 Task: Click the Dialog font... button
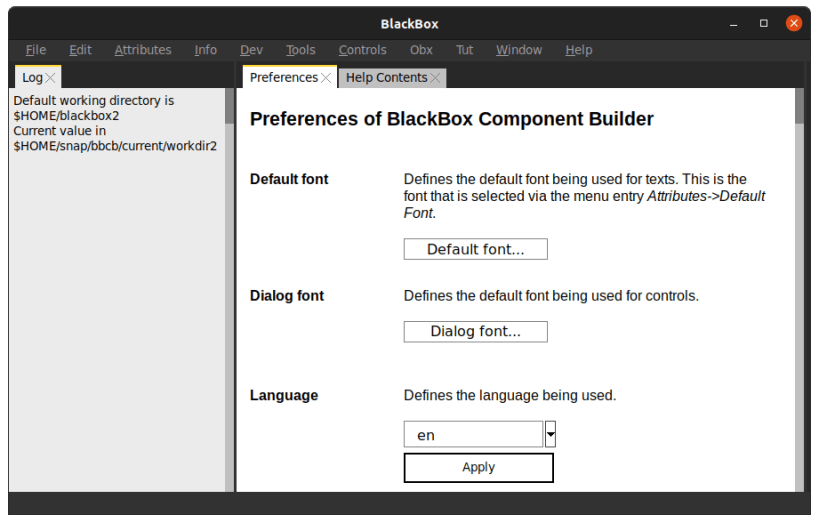(475, 331)
